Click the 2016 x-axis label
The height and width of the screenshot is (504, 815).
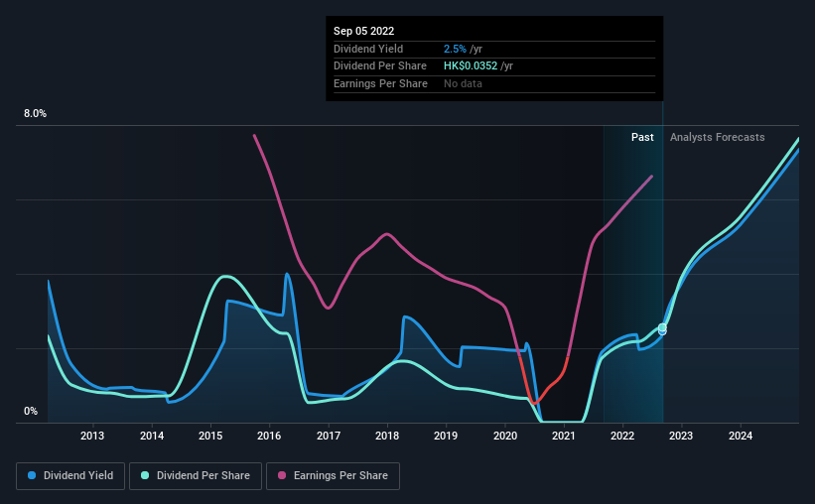269,436
